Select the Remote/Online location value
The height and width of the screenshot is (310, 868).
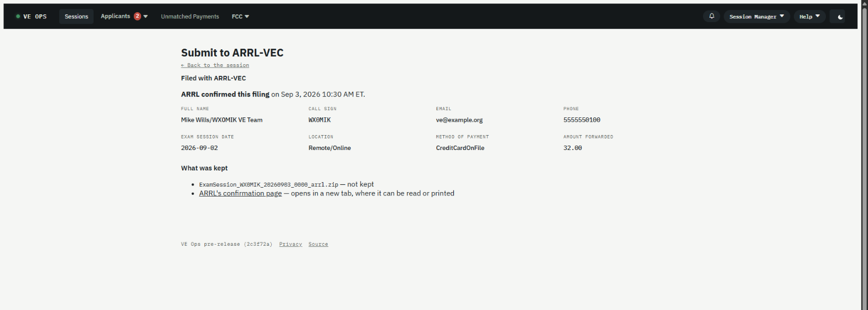point(329,148)
